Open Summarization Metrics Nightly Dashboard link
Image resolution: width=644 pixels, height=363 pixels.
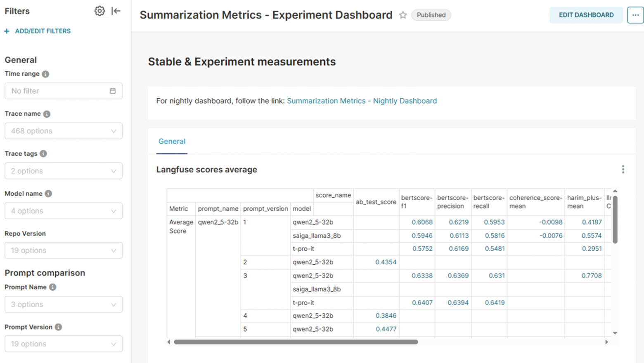[x=362, y=101]
